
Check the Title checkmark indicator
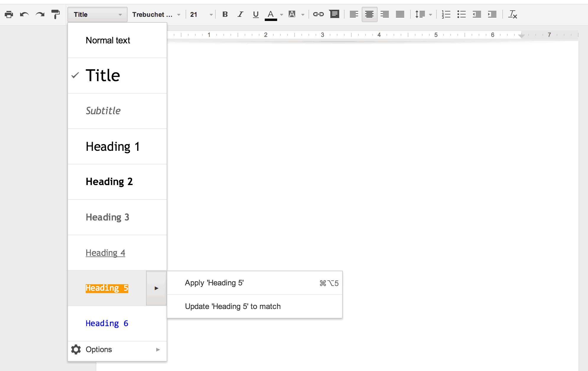click(x=75, y=76)
